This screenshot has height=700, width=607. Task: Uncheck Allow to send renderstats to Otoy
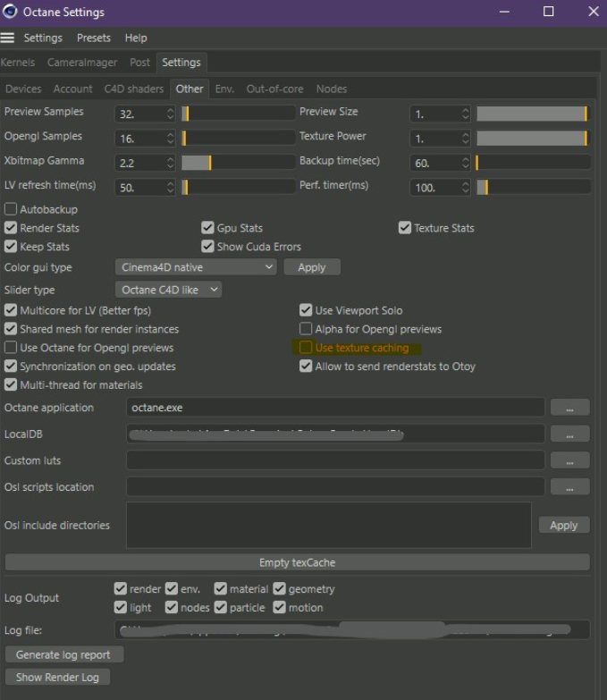click(x=306, y=366)
